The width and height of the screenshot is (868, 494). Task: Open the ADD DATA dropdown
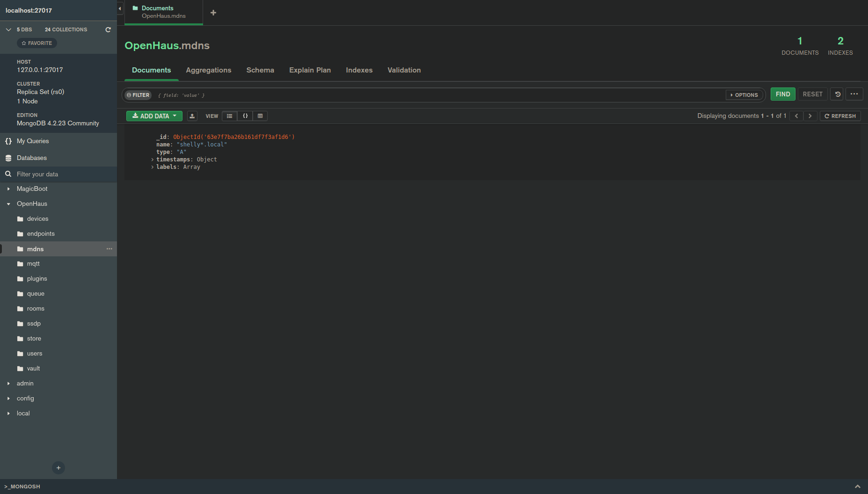click(x=154, y=116)
